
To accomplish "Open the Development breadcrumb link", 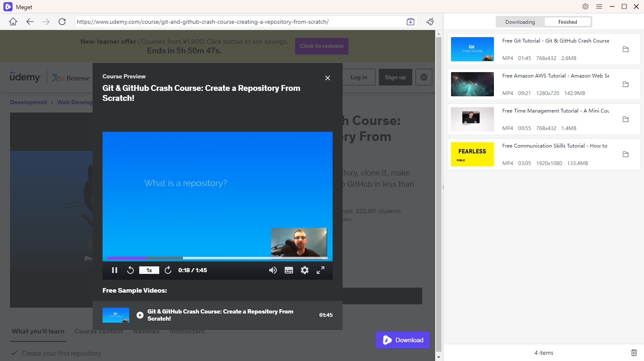I will (x=28, y=102).
